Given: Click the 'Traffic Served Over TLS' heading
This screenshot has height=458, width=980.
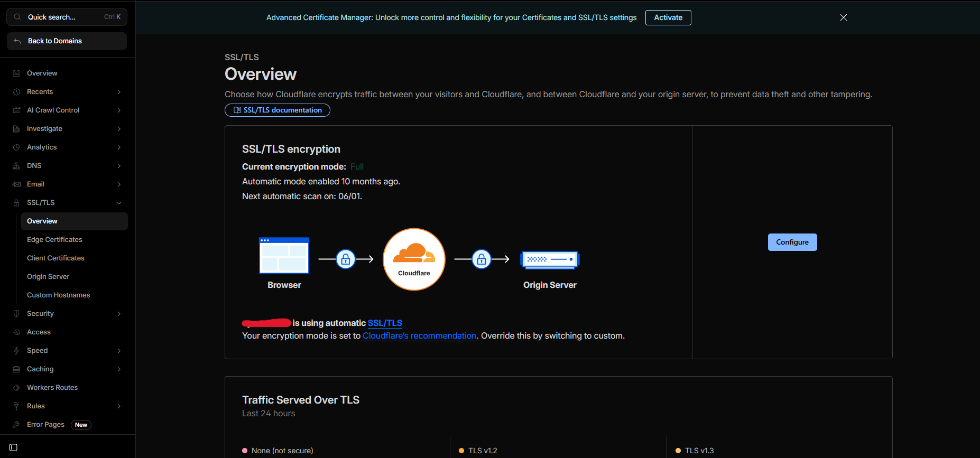Looking at the screenshot, I should (301, 400).
